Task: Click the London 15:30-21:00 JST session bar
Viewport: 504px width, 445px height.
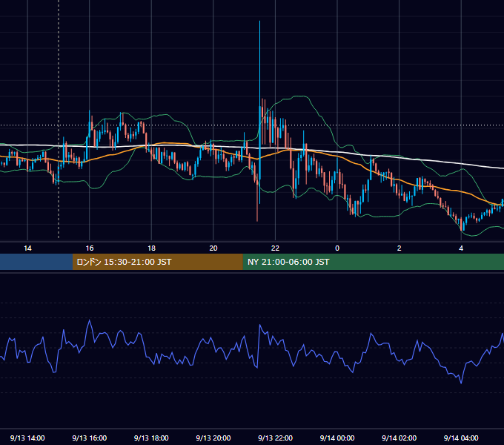Action: click(x=157, y=262)
